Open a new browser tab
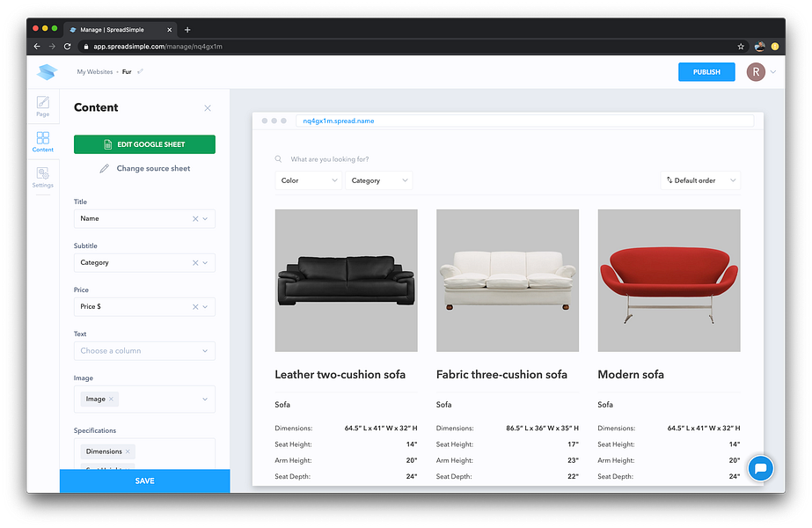 coord(187,30)
